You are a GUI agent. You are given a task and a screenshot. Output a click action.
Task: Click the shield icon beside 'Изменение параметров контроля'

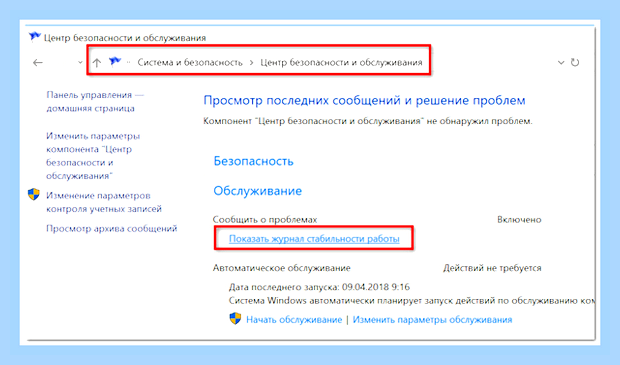click(x=34, y=195)
